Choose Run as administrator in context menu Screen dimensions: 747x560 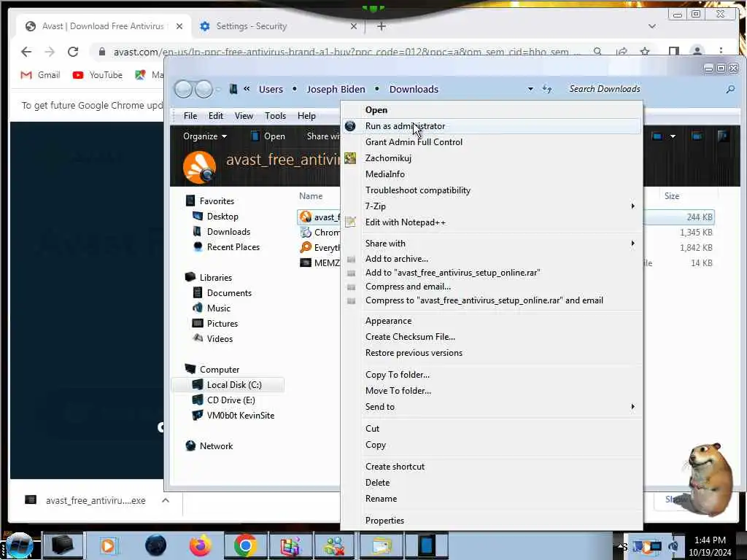[x=491, y=126]
